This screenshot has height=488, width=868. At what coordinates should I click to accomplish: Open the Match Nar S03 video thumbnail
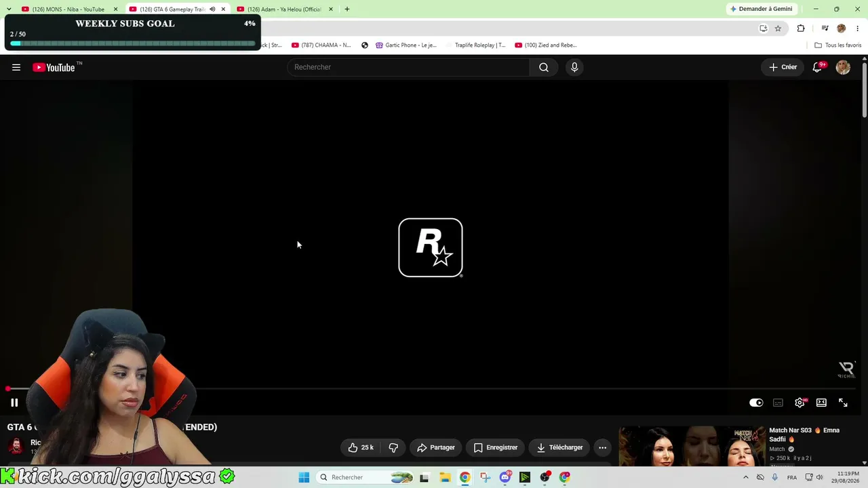coord(692,446)
